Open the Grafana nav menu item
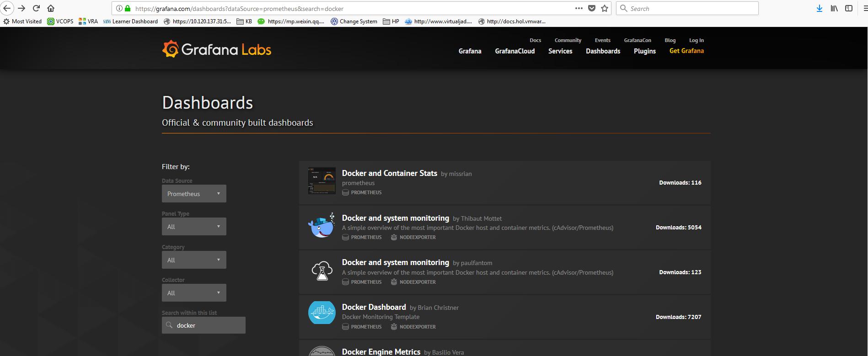Viewport: 868px width, 356px height. [470, 51]
